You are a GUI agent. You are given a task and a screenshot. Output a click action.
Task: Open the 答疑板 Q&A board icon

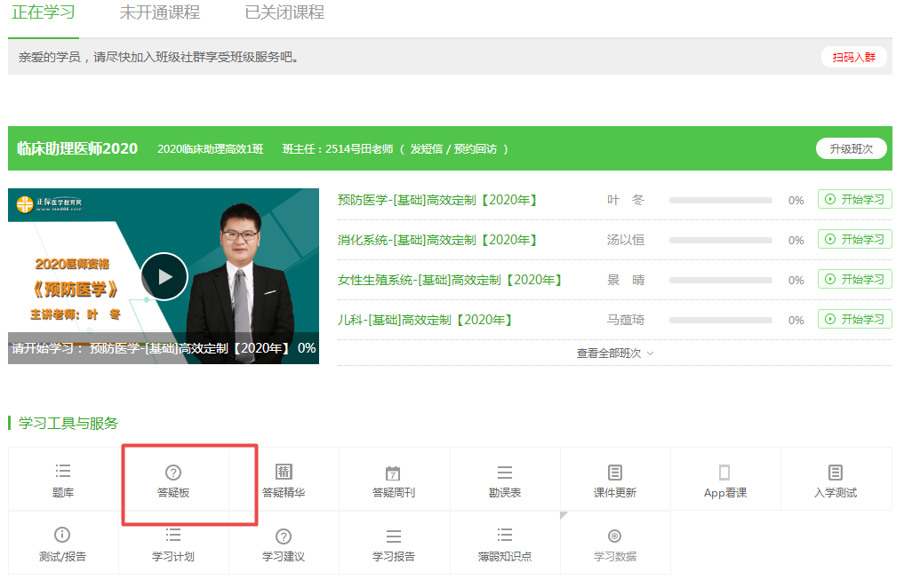[x=173, y=473]
